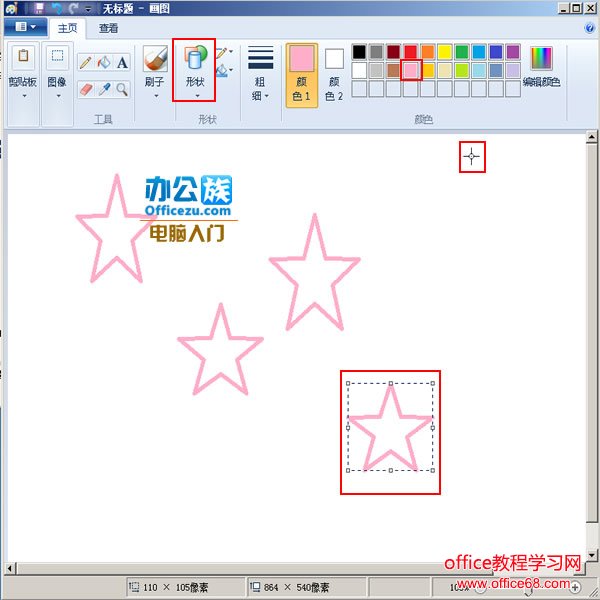Pick the turquoise color swatch in top row
Viewport: 600px width, 600px height.
point(479,52)
